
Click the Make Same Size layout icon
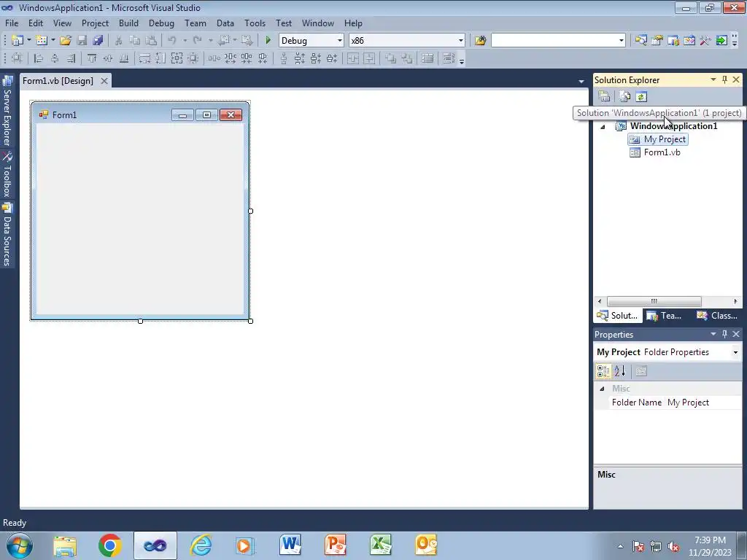click(x=177, y=58)
